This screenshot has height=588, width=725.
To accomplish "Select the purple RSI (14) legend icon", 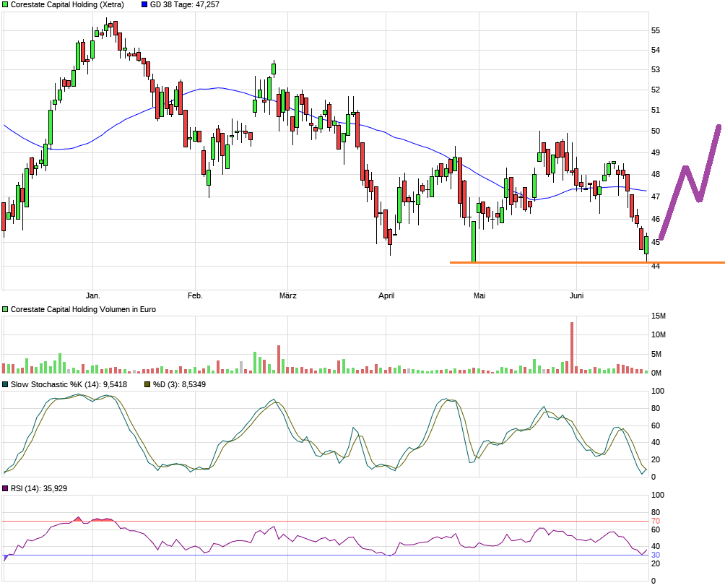I will 5,488.
